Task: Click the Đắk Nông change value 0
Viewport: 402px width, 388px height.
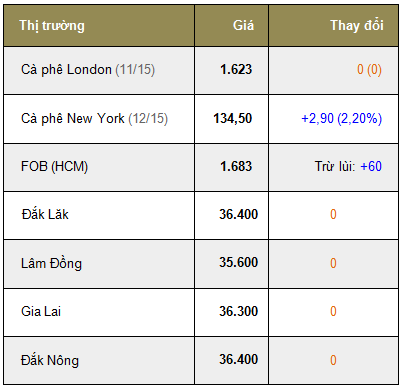Action: 333,360
